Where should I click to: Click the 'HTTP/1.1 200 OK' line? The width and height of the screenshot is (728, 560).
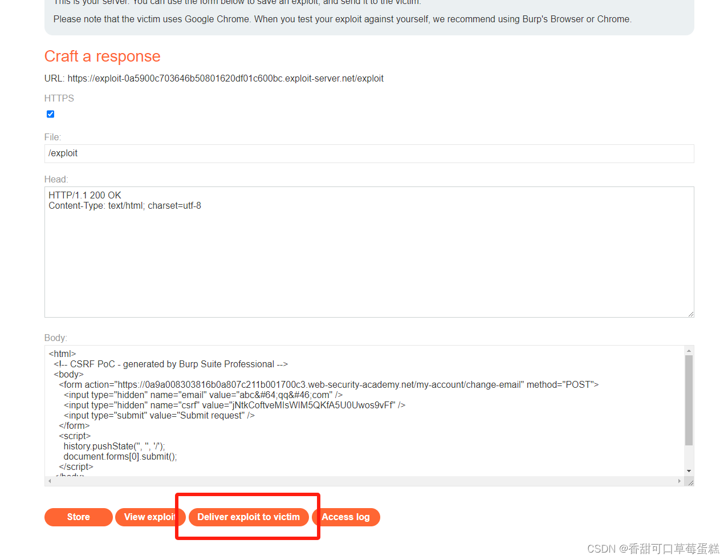85,195
